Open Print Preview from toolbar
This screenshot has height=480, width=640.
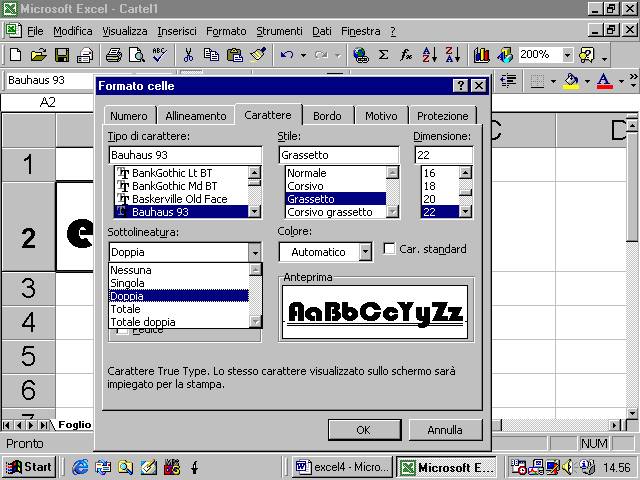click(137, 55)
